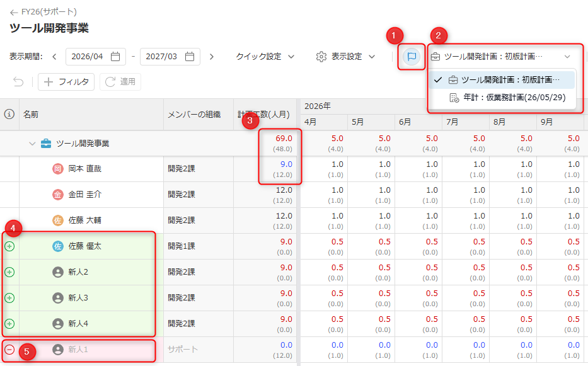
Task: Click the 5月 month header
Action: (x=371, y=122)
